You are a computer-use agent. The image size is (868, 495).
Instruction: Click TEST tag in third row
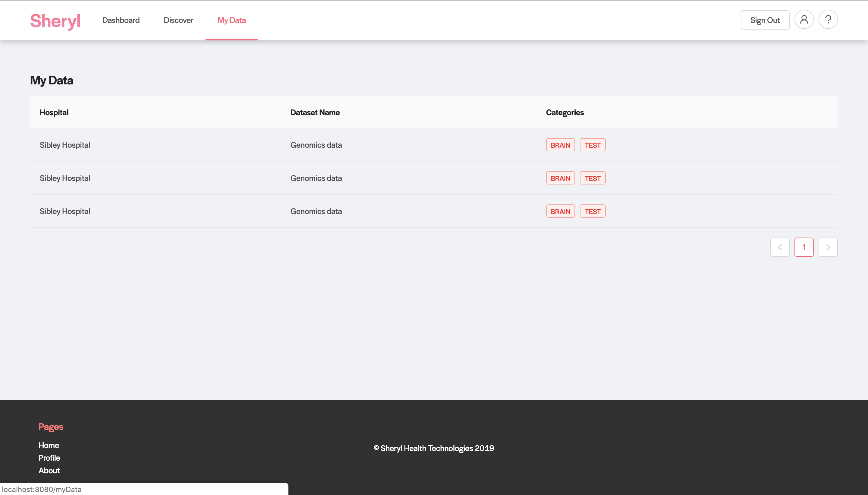(592, 211)
